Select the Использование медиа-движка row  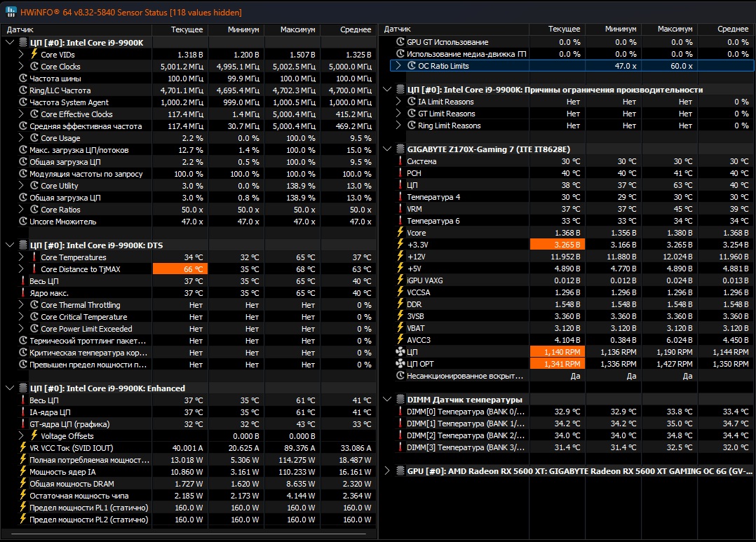click(567, 54)
